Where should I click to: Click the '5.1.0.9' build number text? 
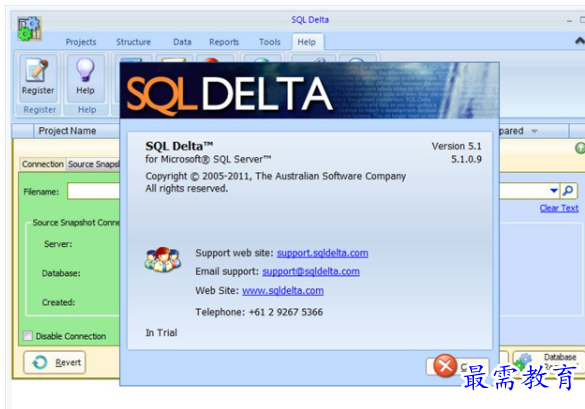tap(466, 159)
